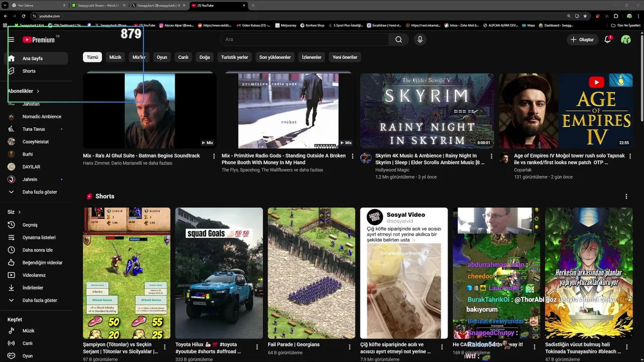Open the YouTube hamburger guide menu

click(11, 39)
